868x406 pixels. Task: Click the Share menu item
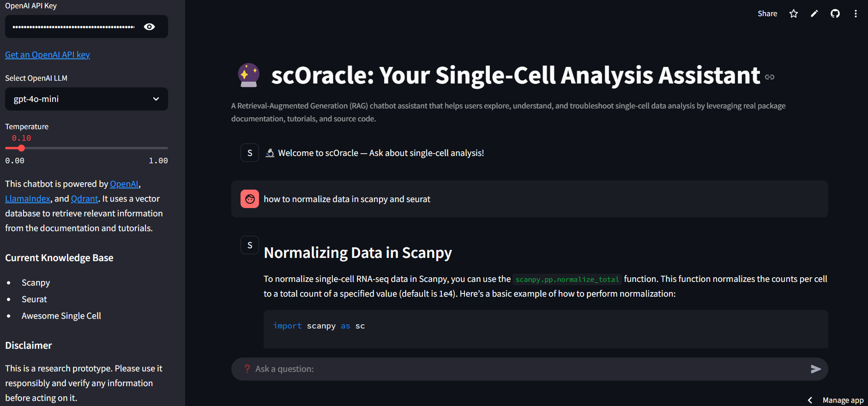pyautogui.click(x=767, y=14)
